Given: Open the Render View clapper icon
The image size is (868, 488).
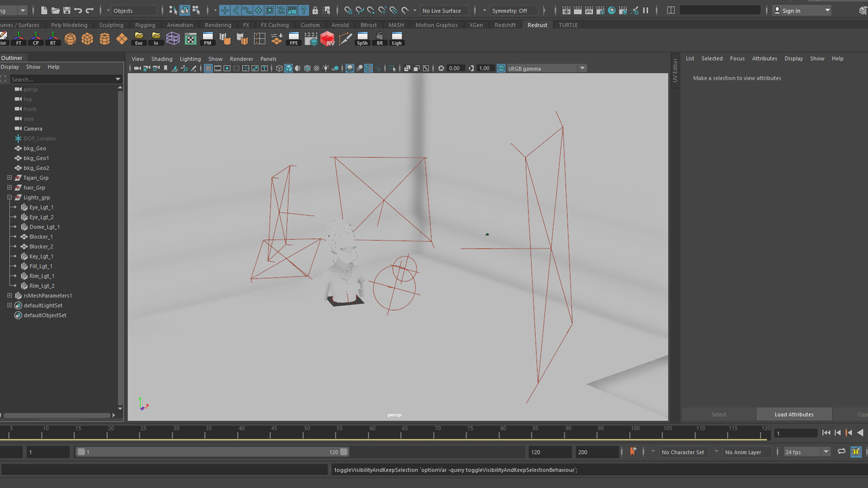Looking at the screenshot, I should [566, 10].
